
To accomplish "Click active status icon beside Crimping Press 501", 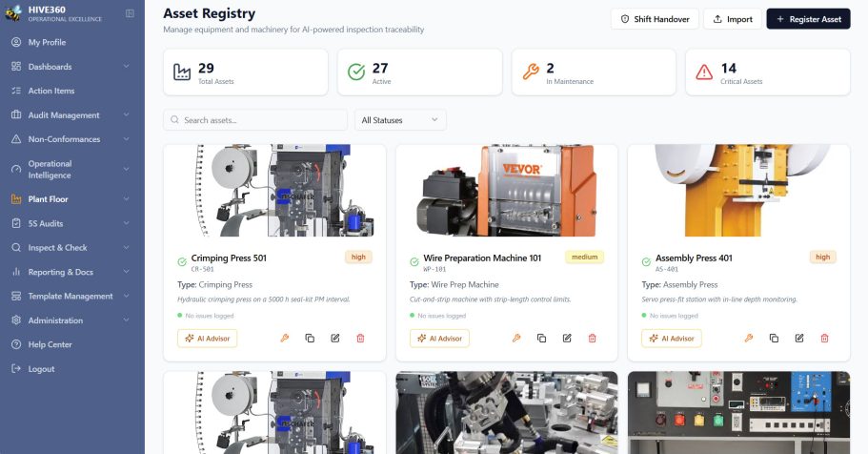I will [x=182, y=262].
